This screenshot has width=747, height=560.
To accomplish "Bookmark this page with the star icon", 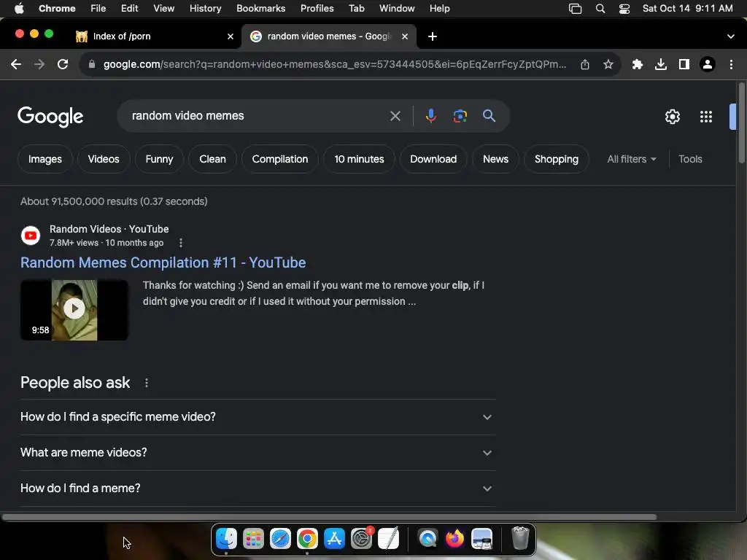I will pyautogui.click(x=608, y=64).
